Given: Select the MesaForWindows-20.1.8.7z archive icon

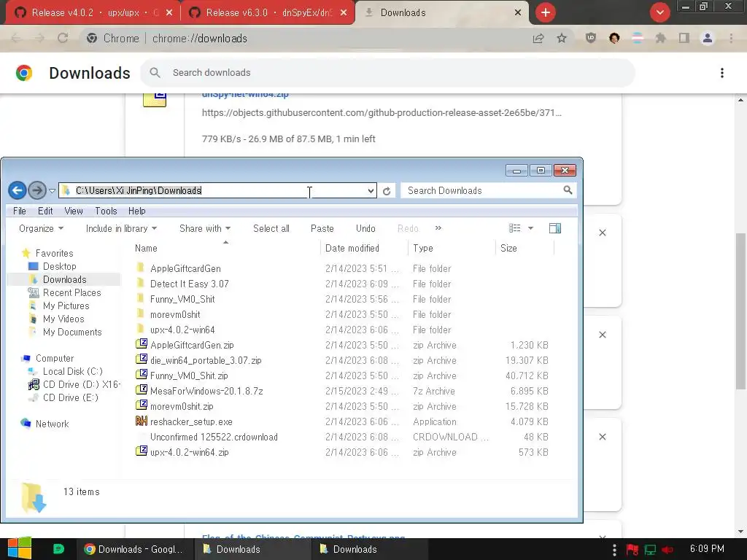Looking at the screenshot, I should coord(141,391).
